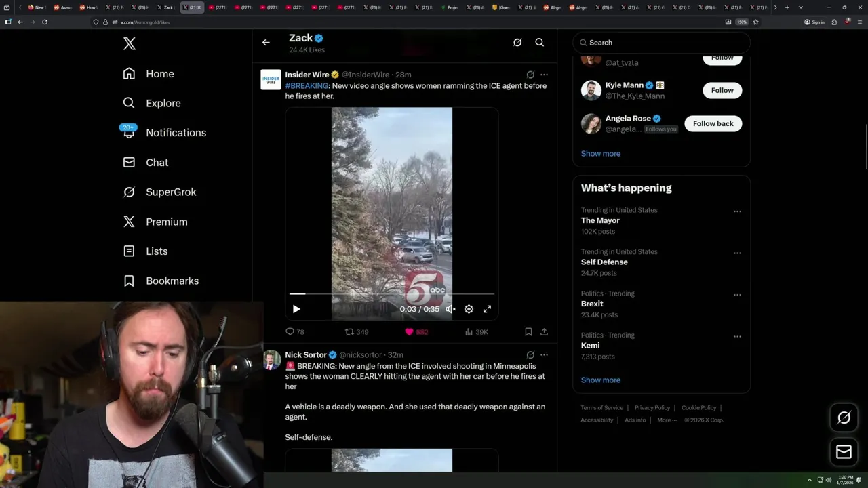
Task: Click Show more under What's happening
Action: (x=601, y=380)
